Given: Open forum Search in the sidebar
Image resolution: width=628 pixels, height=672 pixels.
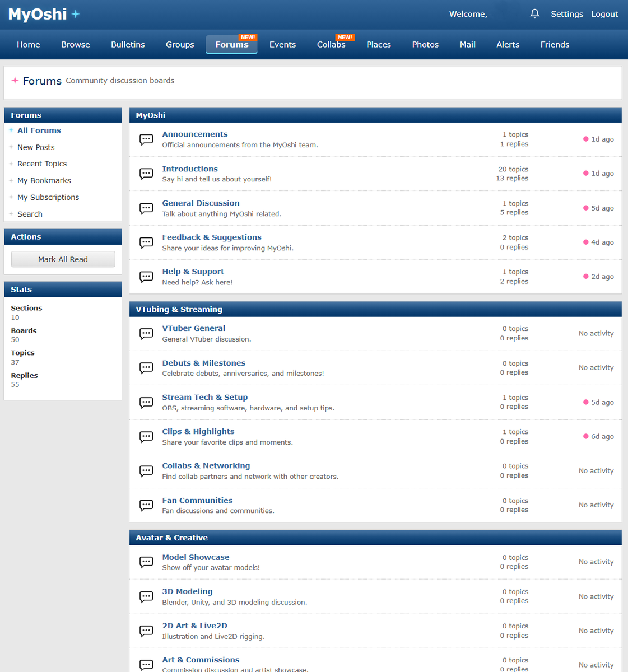Looking at the screenshot, I should click(30, 214).
